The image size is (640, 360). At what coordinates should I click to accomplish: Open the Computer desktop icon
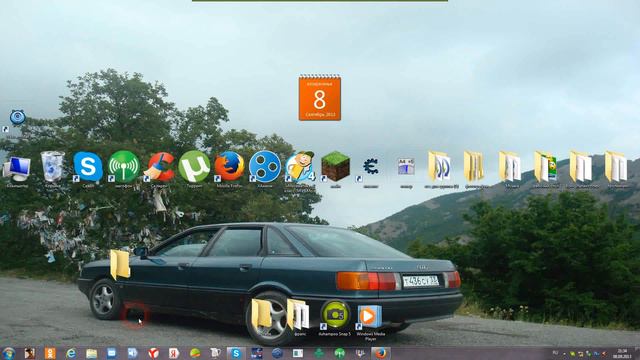point(17,169)
